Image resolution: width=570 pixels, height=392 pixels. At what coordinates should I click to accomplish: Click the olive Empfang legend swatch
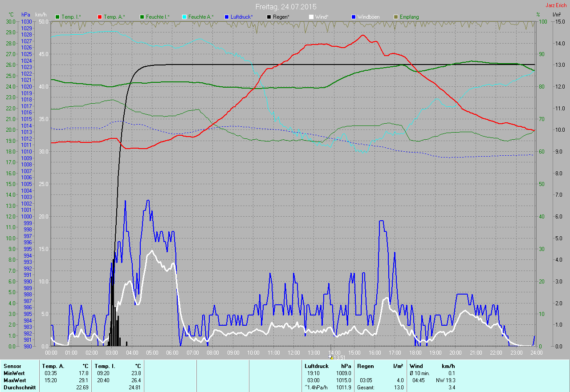tap(396, 17)
